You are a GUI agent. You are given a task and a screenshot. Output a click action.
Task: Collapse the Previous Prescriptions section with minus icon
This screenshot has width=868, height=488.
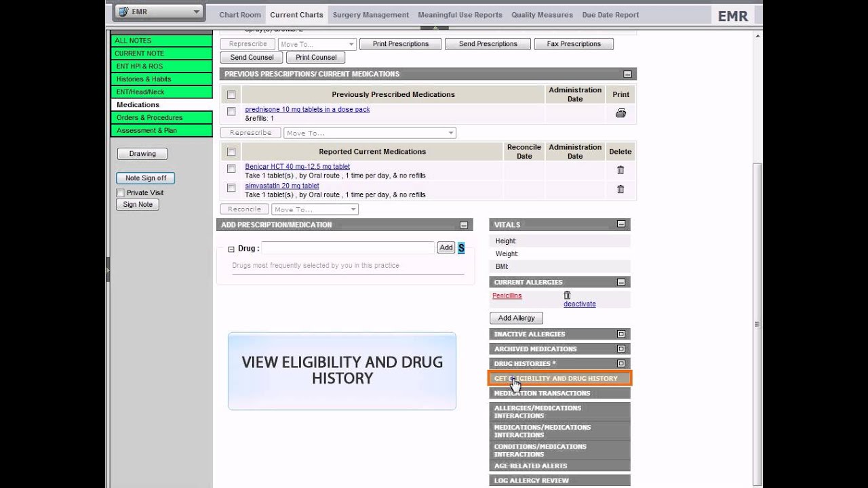(628, 74)
